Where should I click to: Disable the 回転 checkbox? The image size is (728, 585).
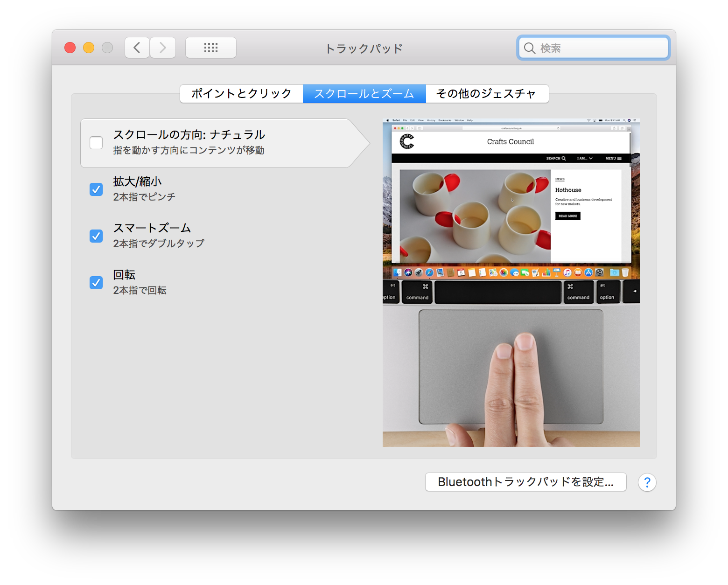tap(96, 283)
